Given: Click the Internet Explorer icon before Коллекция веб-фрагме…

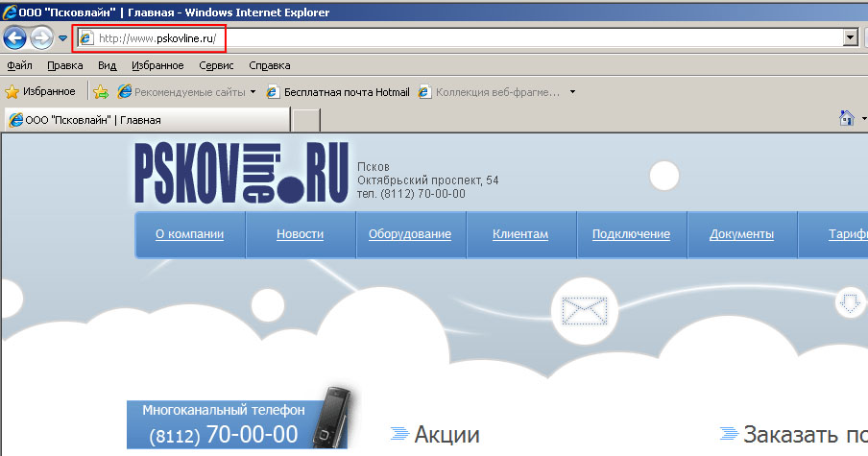Looking at the screenshot, I should pos(424,92).
